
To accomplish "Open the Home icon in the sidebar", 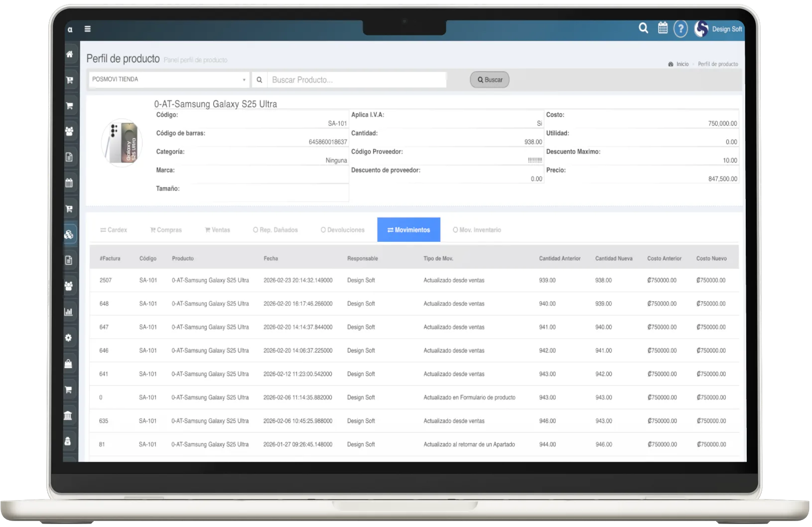I will (69, 54).
